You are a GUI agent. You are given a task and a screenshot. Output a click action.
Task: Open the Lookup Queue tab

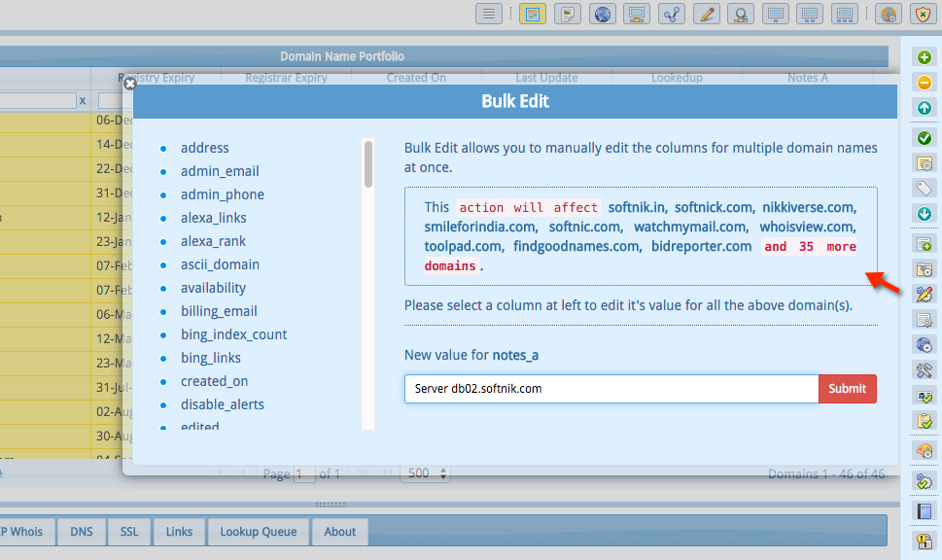coord(259,532)
